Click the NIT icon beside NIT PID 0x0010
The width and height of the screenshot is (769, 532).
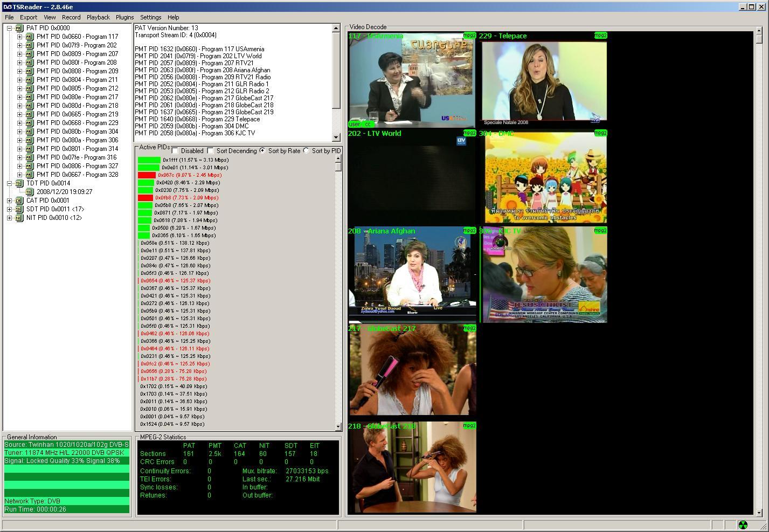19,218
